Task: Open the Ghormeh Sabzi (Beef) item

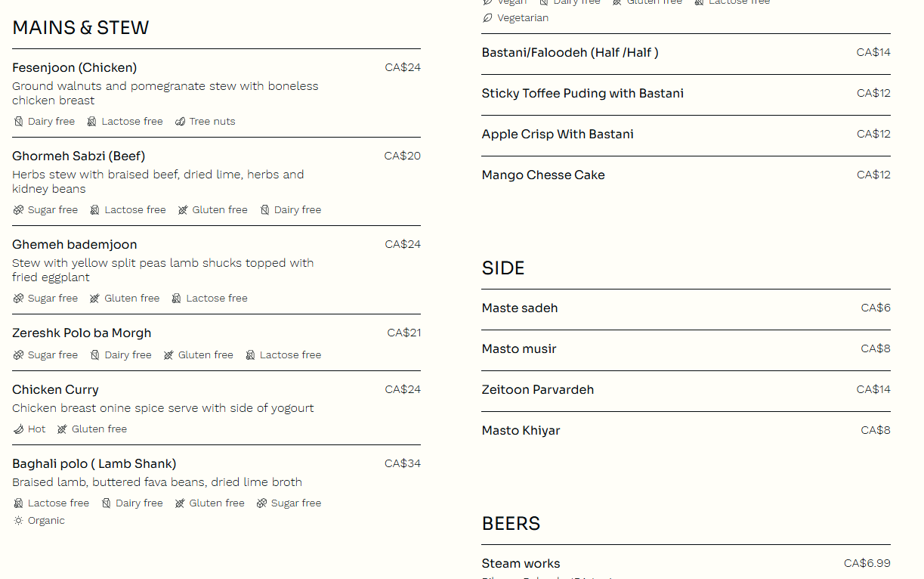Action: coord(216,181)
